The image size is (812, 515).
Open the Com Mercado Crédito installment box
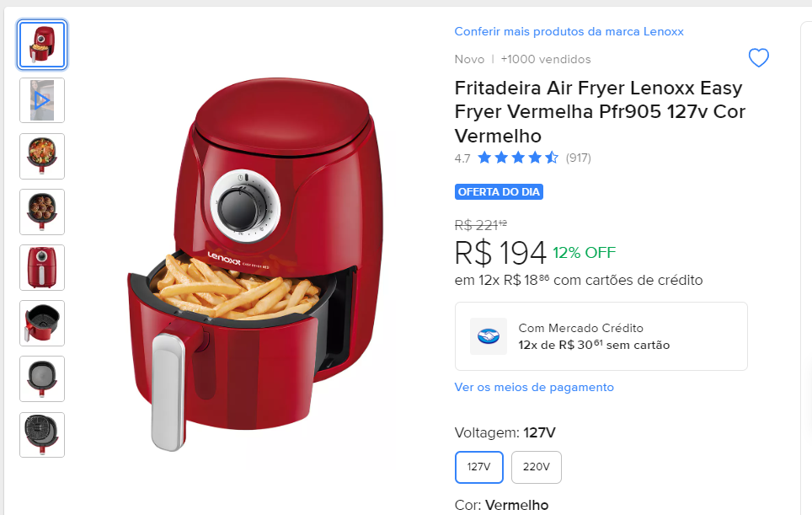pos(601,336)
